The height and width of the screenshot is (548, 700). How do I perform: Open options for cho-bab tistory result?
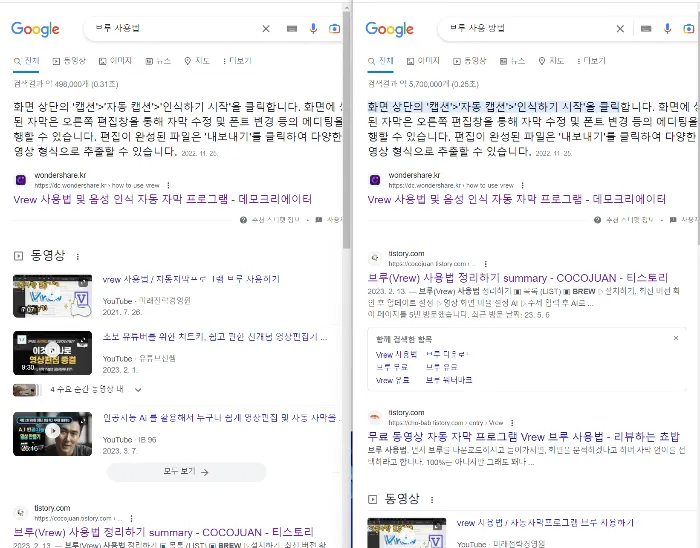pos(512,423)
